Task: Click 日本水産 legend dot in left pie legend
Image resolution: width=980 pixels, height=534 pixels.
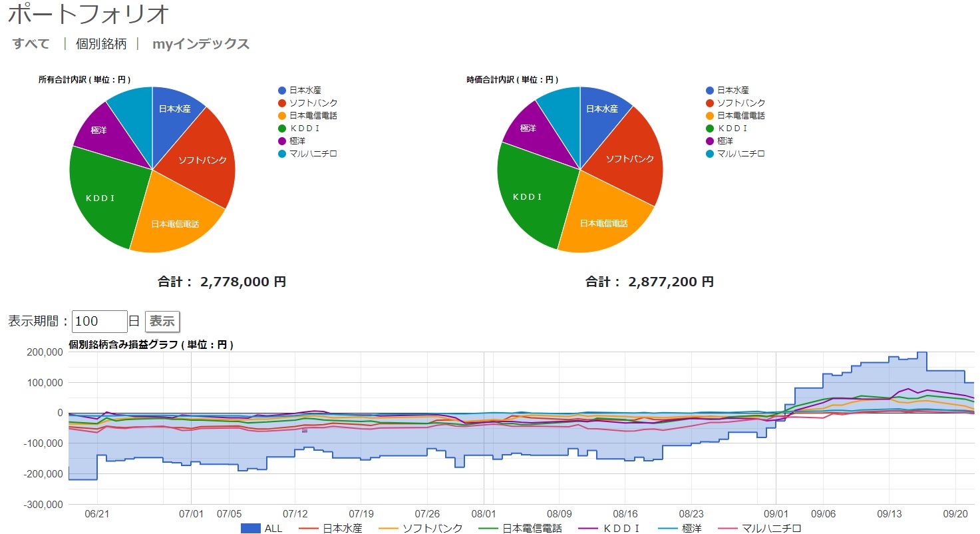Action: (282, 91)
